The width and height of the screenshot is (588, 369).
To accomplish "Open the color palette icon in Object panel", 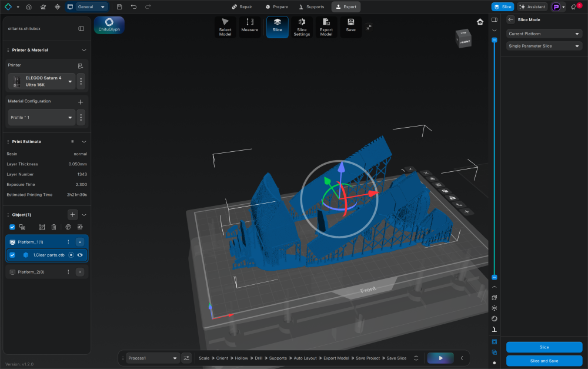I will tap(68, 227).
